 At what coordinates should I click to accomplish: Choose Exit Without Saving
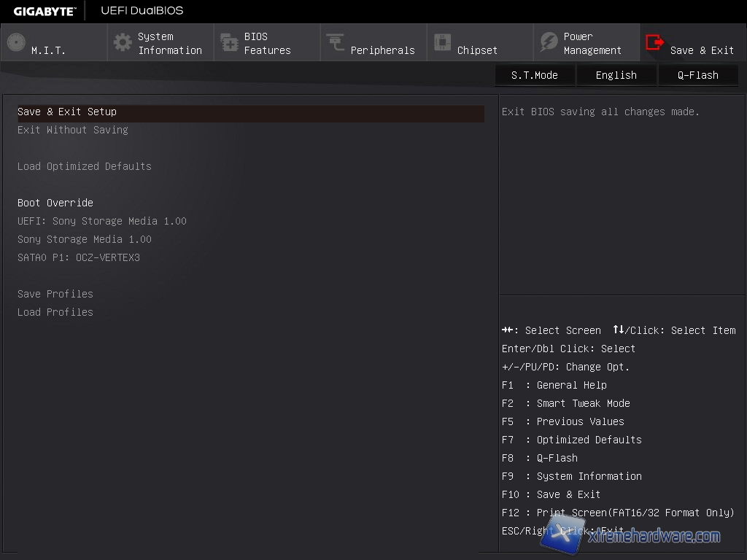coord(73,130)
